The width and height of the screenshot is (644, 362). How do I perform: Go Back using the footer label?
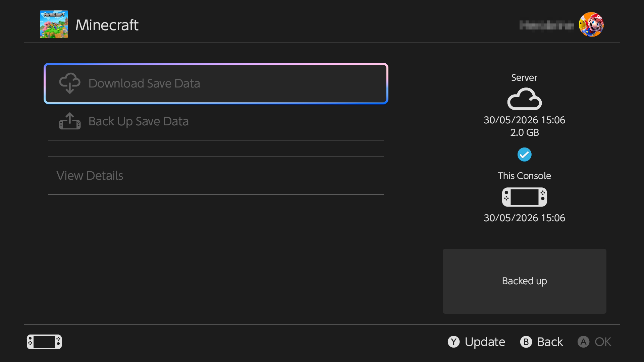pos(550,342)
